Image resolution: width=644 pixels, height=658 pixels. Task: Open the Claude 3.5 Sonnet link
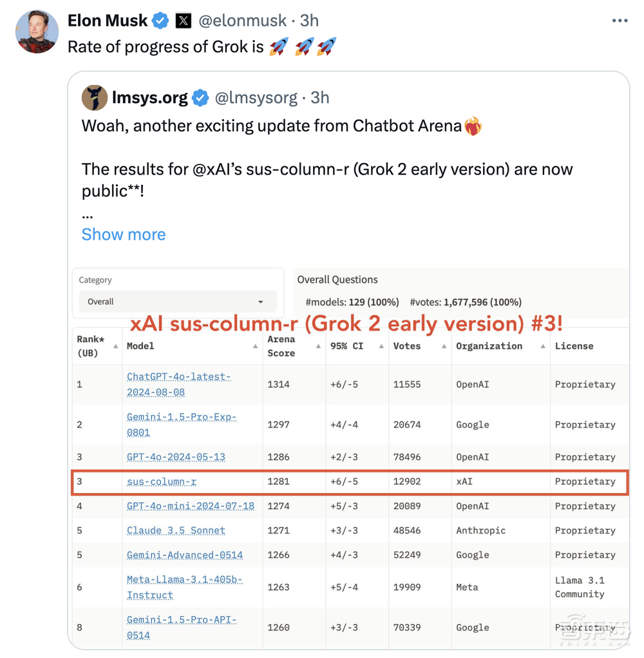point(176,530)
